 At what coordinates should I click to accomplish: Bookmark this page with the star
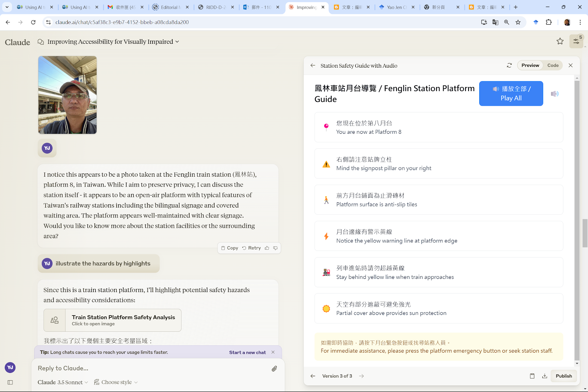pyautogui.click(x=518, y=22)
